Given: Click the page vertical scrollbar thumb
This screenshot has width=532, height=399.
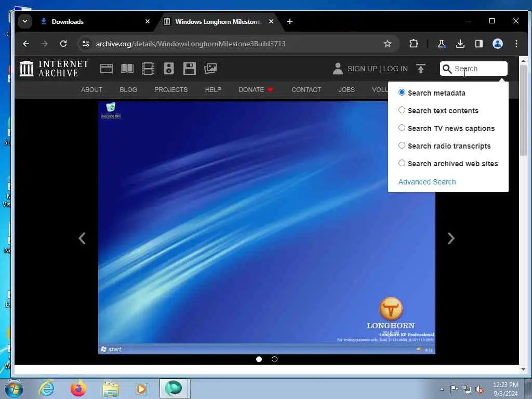Looking at the screenshot, I should (523, 110).
